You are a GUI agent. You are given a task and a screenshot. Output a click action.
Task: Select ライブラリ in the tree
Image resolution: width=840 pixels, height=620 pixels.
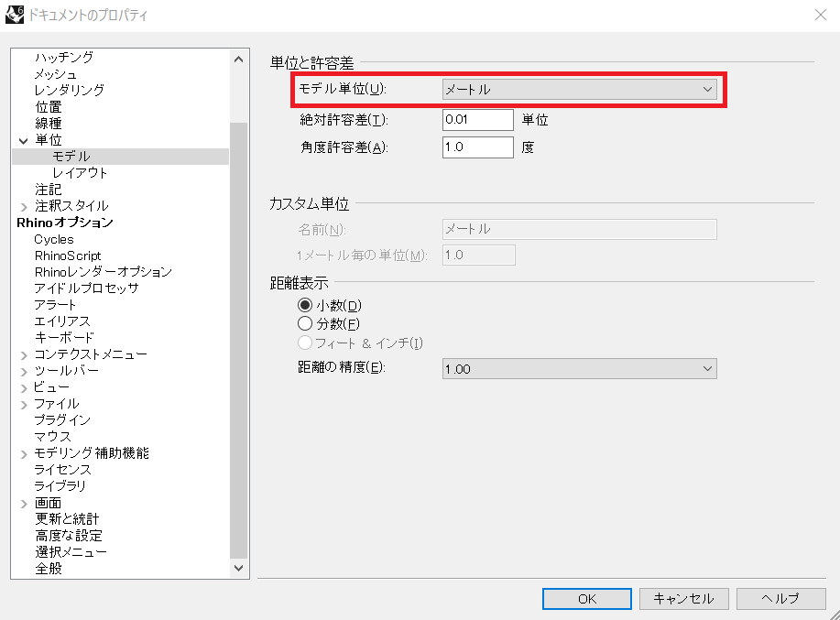(60, 486)
